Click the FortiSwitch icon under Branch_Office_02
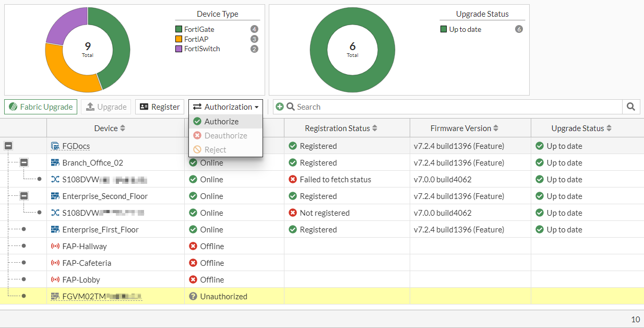 (x=55, y=180)
